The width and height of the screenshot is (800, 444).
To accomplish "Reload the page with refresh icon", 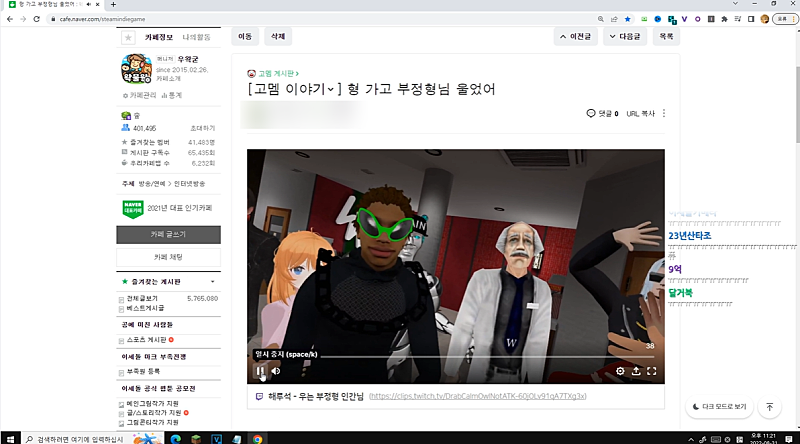I will click(36, 19).
